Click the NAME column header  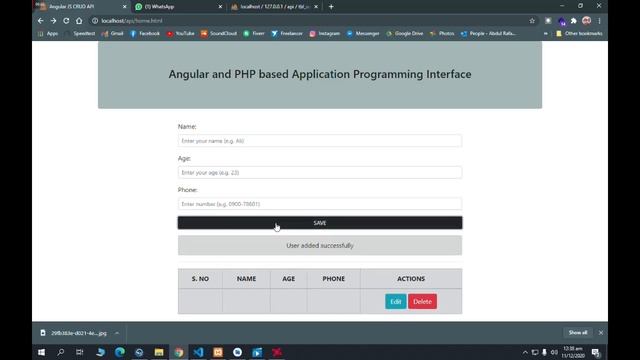click(247, 279)
